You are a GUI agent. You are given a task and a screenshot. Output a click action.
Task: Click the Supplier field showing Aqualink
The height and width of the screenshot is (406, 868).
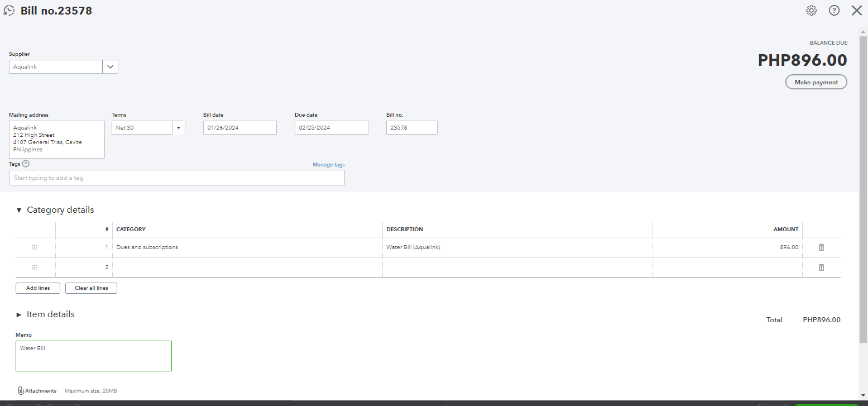56,66
